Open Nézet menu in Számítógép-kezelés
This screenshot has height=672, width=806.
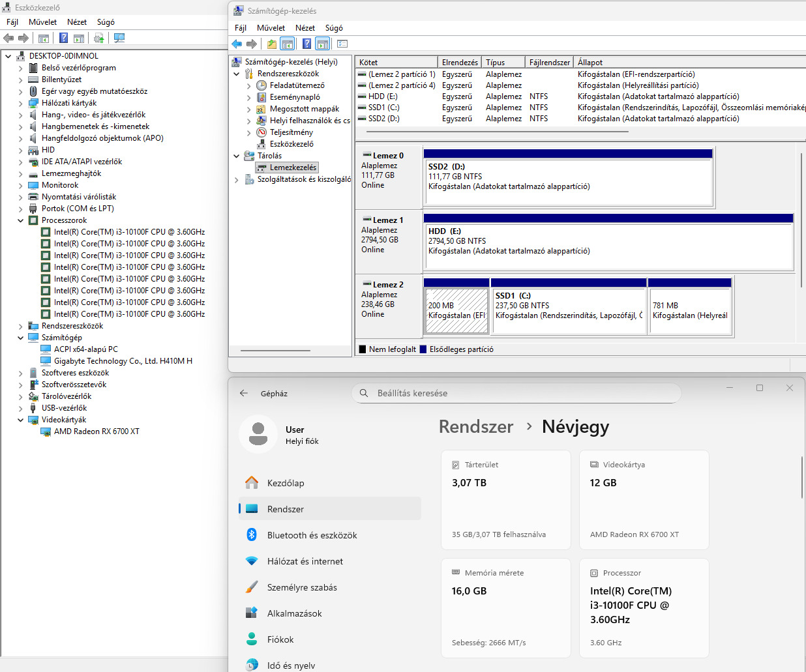(305, 27)
